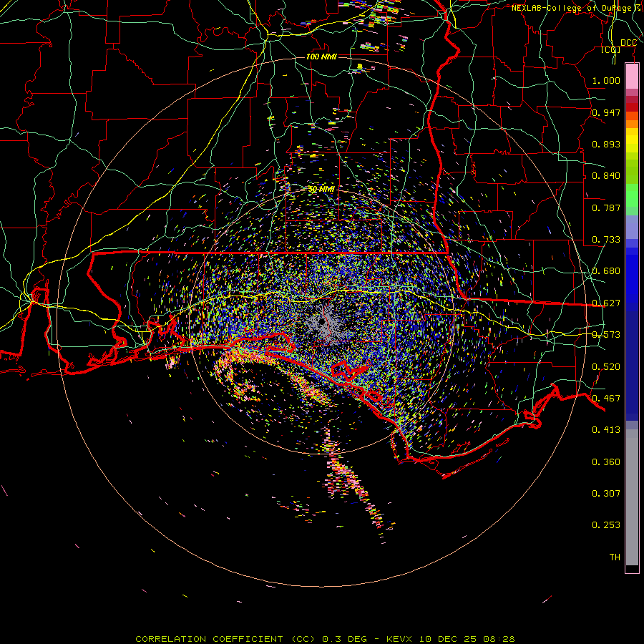Pick the pink segment of the color bar
The image size is (644, 644).
pos(632,77)
